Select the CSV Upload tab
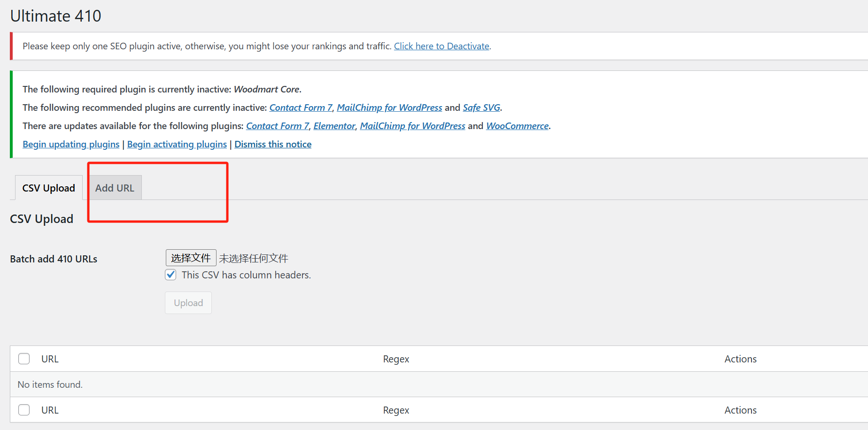The width and height of the screenshot is (868, 430). pos(48,188)
